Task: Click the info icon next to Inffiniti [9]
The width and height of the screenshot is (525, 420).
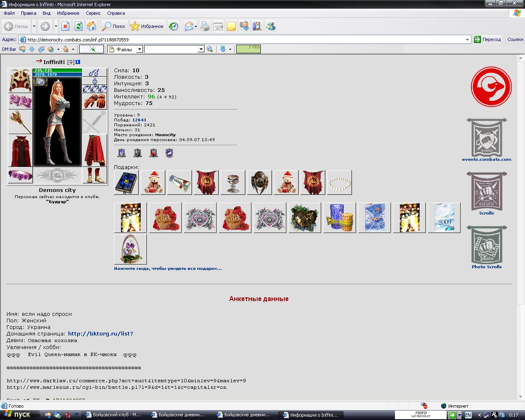Action: point(78,62)
